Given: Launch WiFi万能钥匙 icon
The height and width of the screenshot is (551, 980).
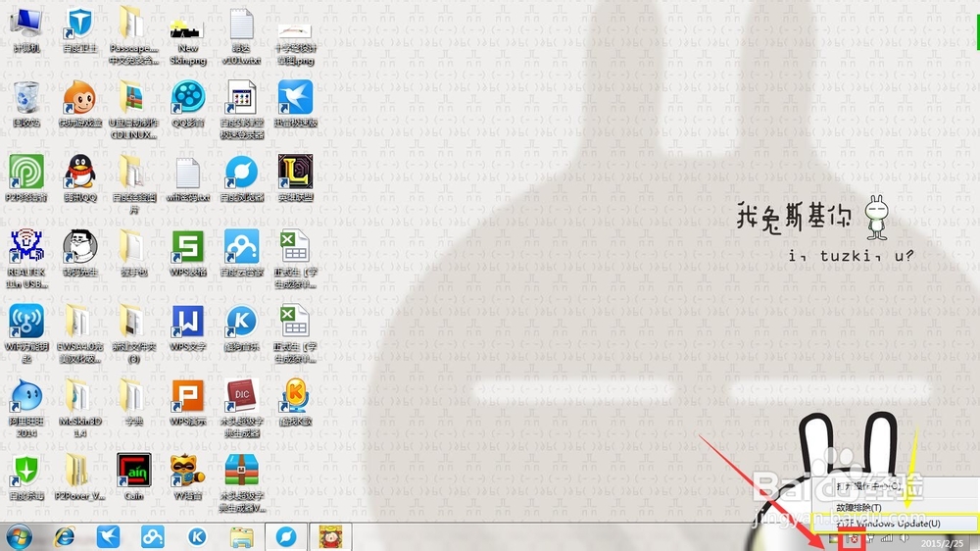Looking at the screenshot, I should click(26, 334).
